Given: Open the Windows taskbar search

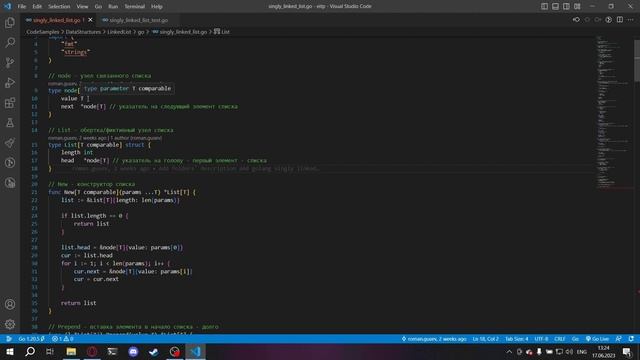Looking at the screenshot, I should 30,351.
